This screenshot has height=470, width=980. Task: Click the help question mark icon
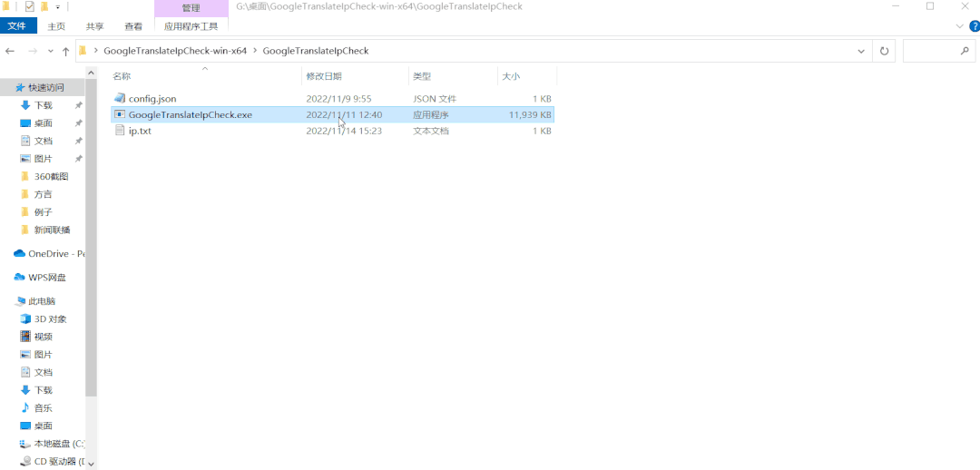(974, 26)
